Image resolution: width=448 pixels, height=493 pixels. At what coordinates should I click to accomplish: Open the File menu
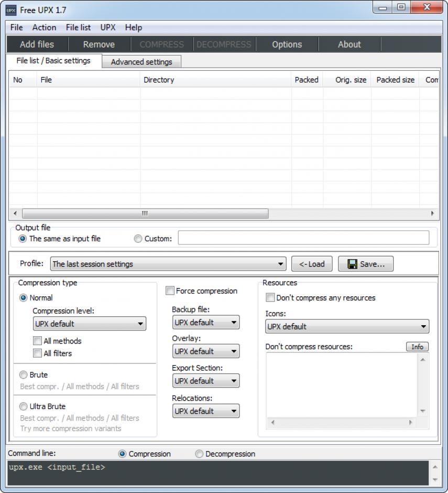(x=16, y=27)
